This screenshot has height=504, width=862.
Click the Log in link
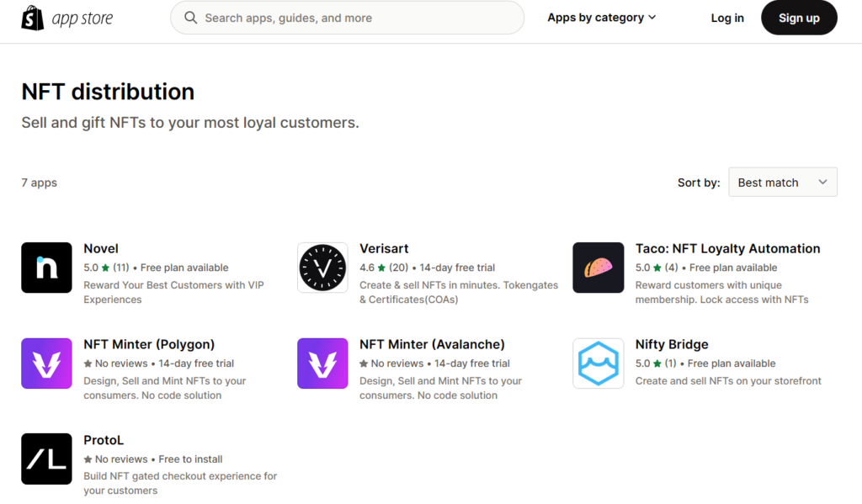coord(727,19)
